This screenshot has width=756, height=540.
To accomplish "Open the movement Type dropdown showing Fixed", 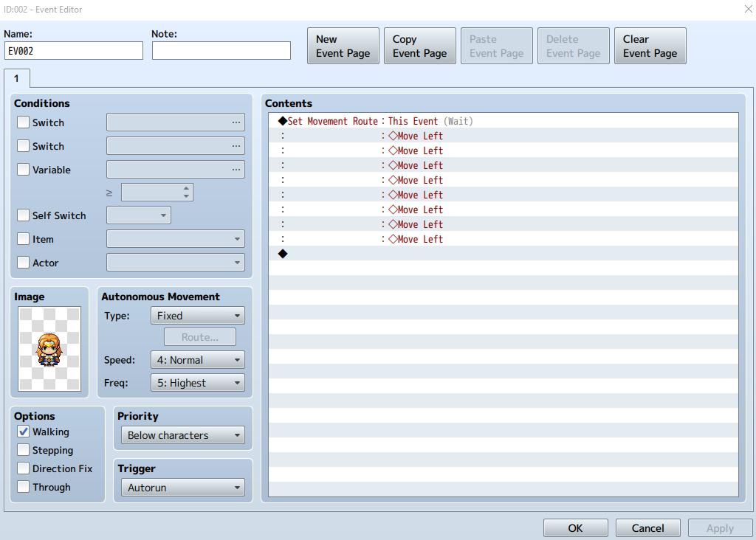I will 198,316.
